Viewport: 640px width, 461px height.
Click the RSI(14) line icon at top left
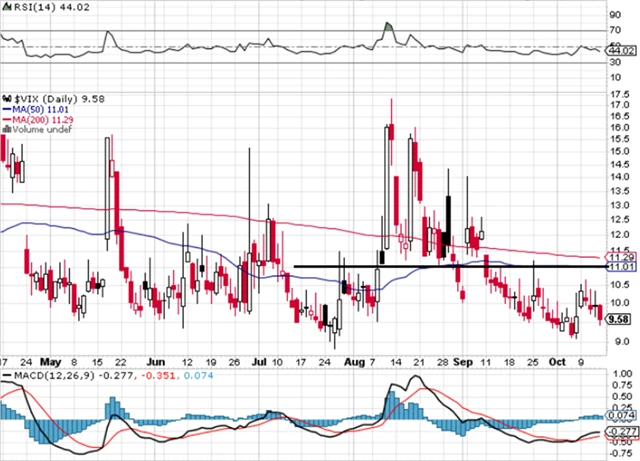(5, 6)
